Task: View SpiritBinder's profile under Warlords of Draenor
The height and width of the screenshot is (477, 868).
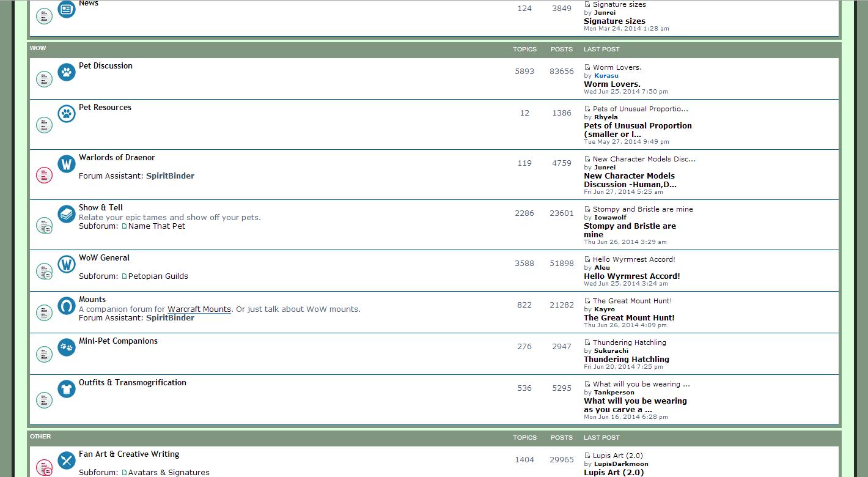Action: (x=170, y=176)
